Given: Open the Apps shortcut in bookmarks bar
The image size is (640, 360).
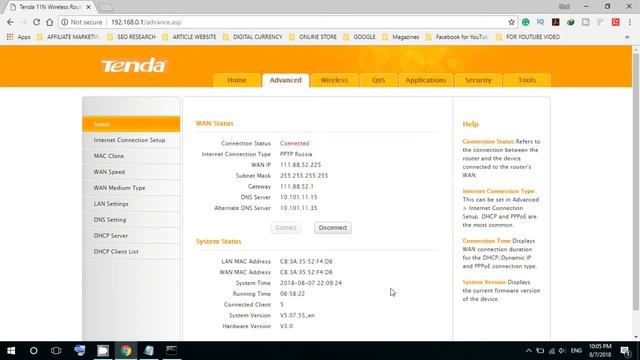Looking at the screenshot, I should (19, 37).
